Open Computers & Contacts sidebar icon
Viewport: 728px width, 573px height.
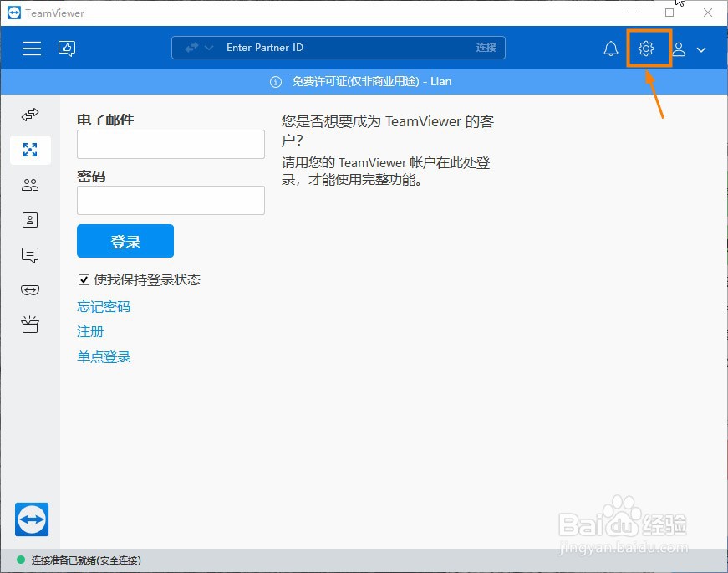(x=30, y=220)
